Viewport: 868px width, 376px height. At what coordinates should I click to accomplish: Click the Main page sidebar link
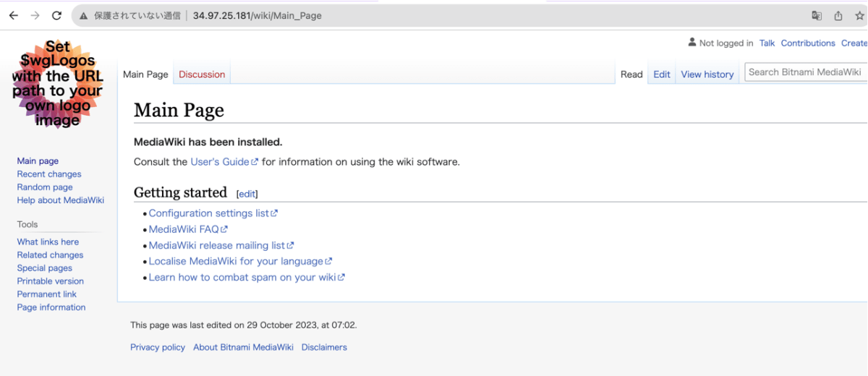38,161
